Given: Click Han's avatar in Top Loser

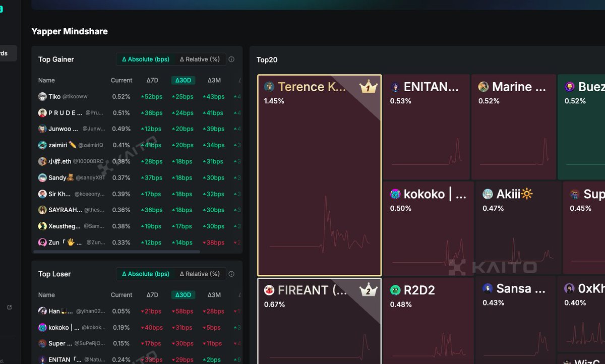Looking at the screenshot, I should click(x=43, y=311).
